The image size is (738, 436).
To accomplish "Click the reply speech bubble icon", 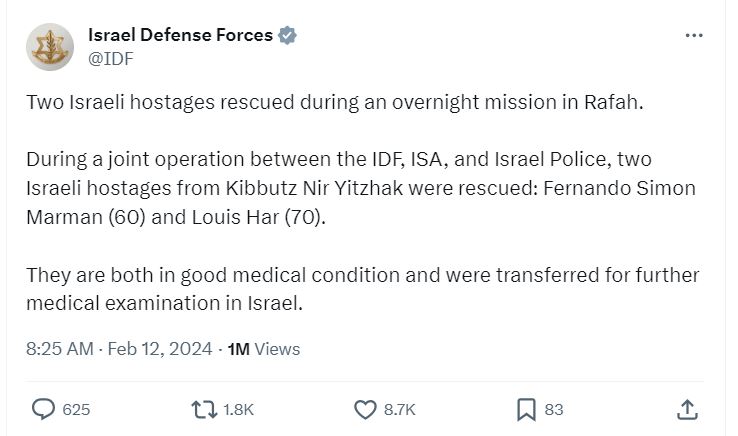I will [44, 409].
